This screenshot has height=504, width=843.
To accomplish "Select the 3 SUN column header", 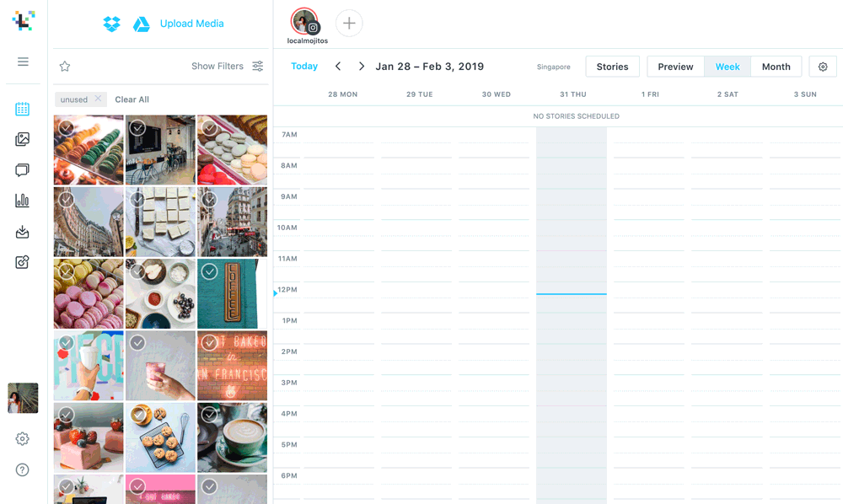I will [805, 94].
